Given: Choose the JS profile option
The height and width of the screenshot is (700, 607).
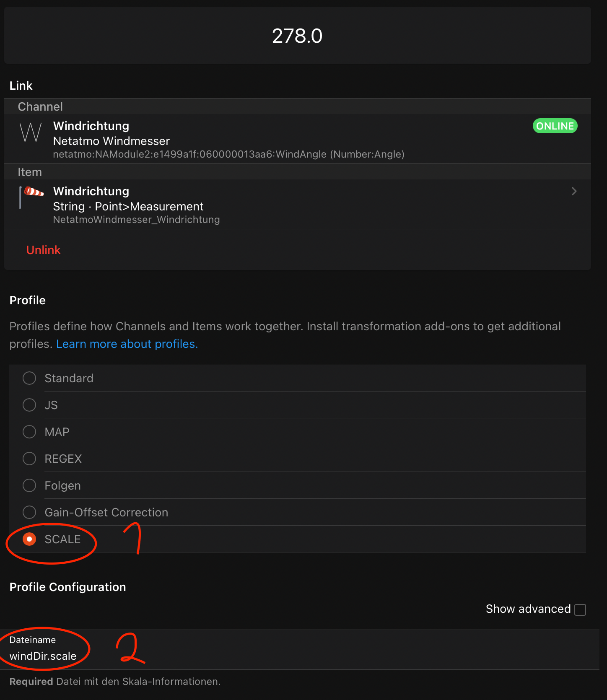Looking at the screenshot, I should point(29,405).
